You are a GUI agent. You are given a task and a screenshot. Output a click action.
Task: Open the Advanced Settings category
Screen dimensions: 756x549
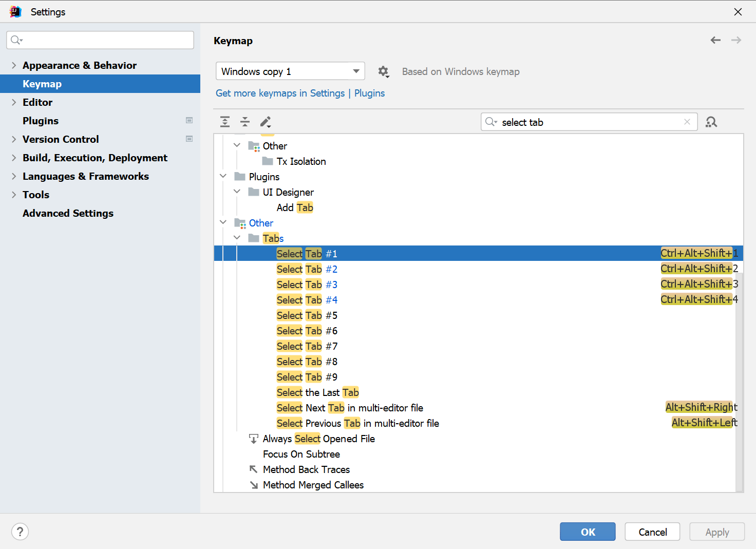[68, 213]
